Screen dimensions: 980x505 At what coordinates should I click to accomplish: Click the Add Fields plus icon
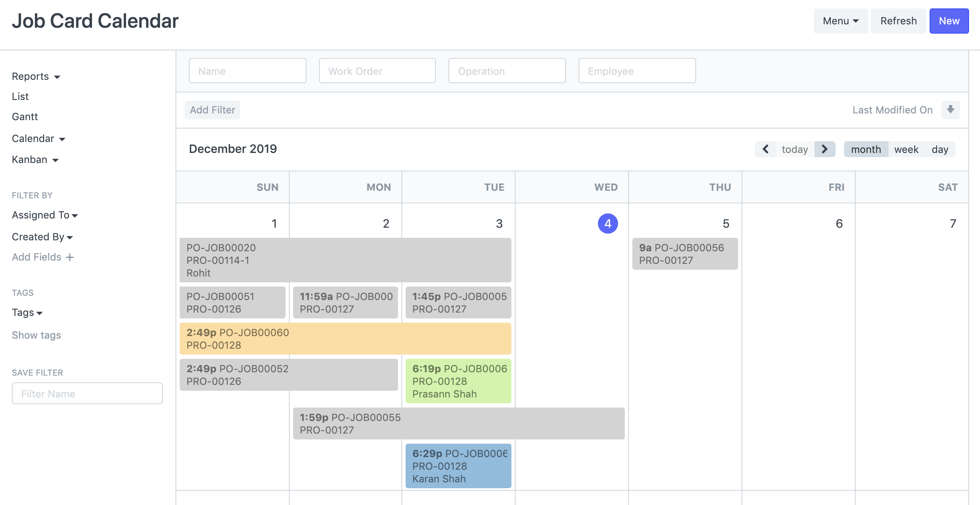pos(70,257)
